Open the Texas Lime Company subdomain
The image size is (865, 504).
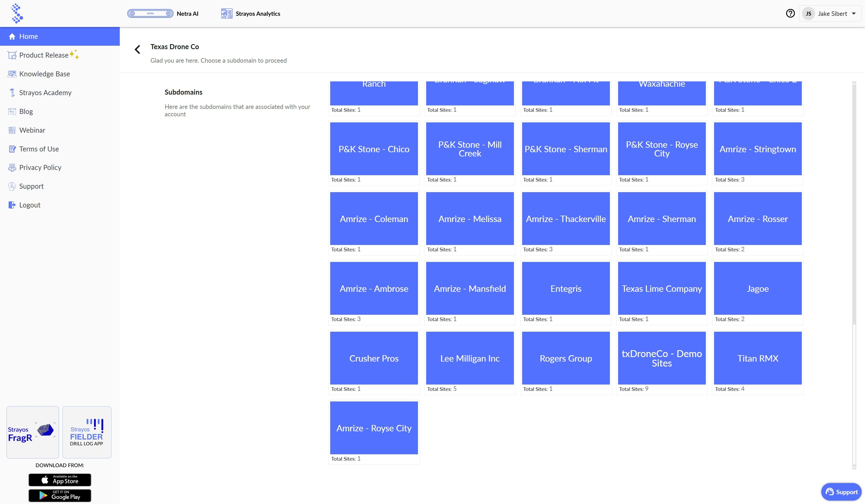[662, 288]
